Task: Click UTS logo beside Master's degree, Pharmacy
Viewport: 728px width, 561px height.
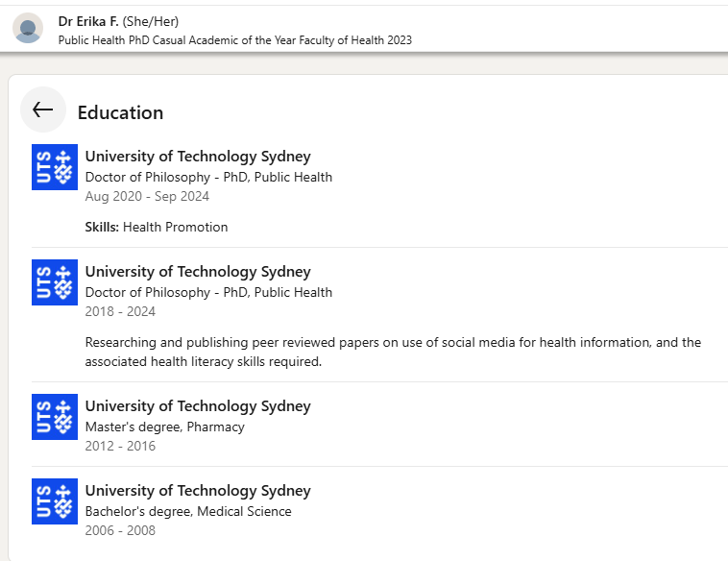Action: pos(55,417)
